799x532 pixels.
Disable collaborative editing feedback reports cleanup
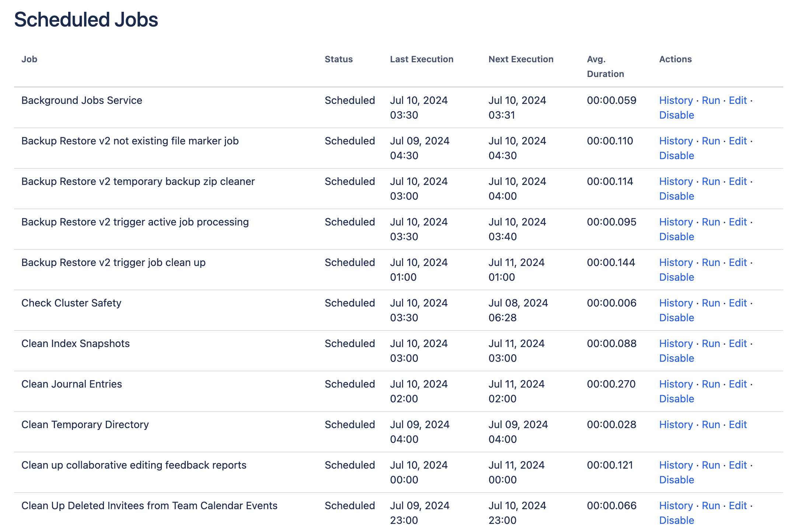click(676, 480)
